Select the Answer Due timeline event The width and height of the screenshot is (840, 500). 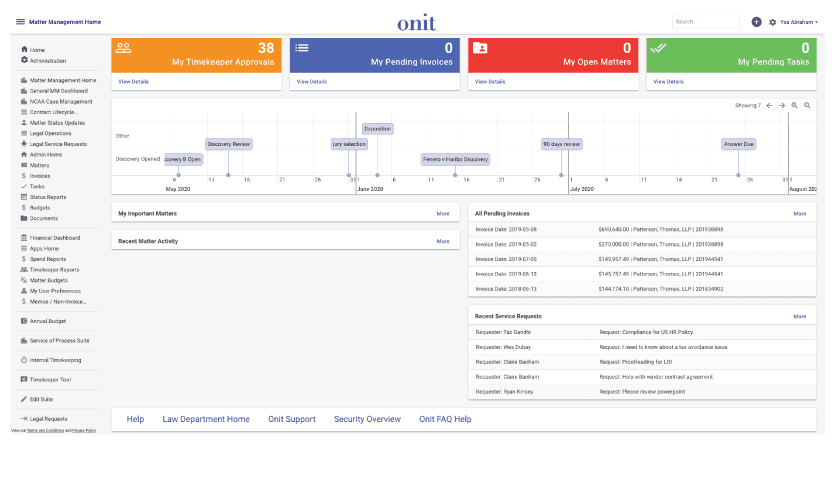click(x=739, y=144)
